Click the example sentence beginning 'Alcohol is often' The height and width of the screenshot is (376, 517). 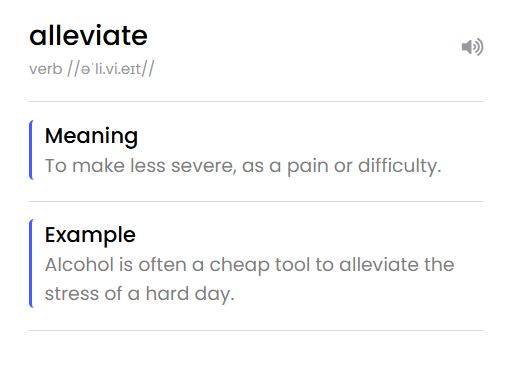249,279
